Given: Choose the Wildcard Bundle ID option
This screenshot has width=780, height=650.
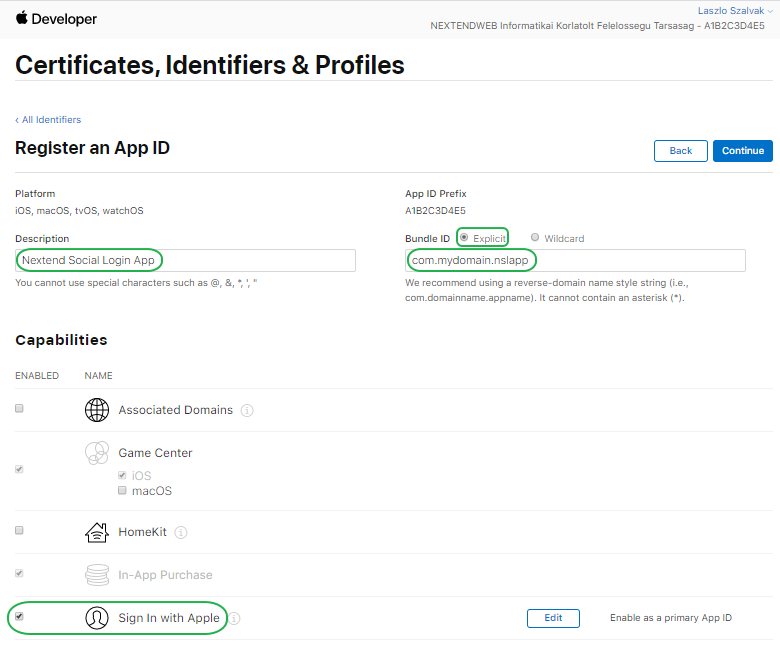Looking at the screenshot, I should [x=536, y=238].
